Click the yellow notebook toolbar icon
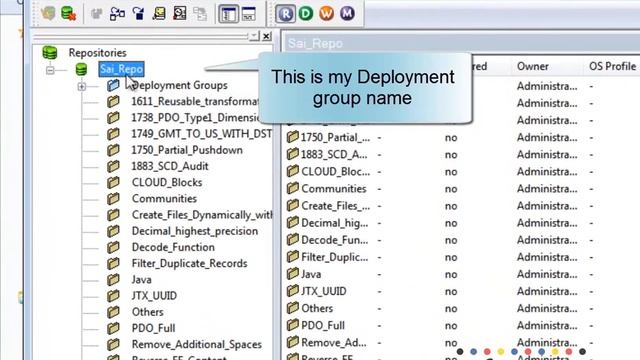 [x=159, y=13]
